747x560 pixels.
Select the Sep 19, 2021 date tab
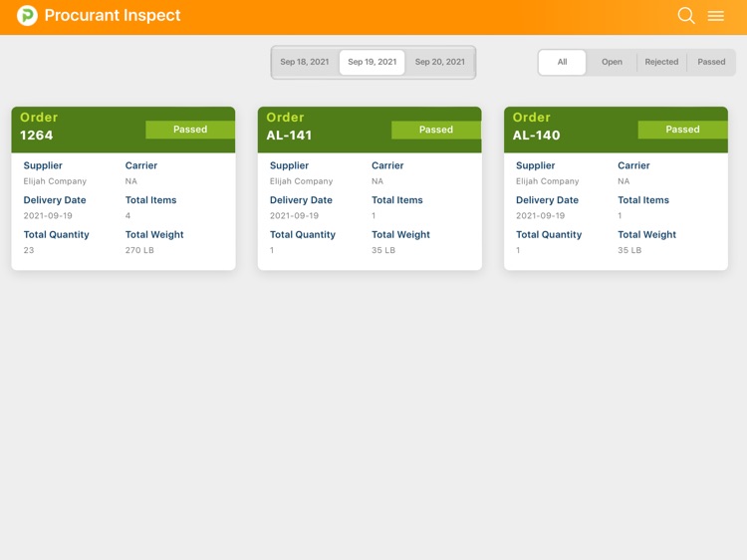373,62
